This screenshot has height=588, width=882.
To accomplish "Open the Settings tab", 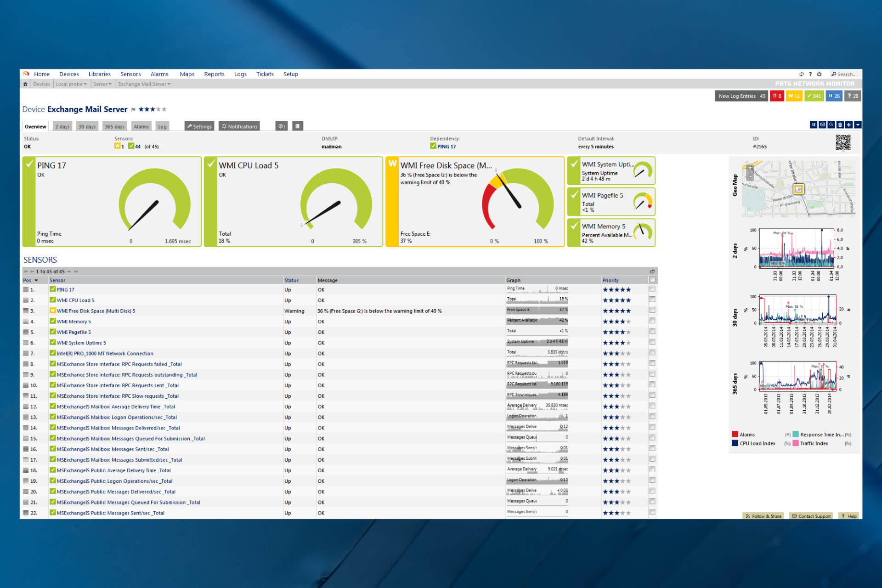I will tap(199, 126).
